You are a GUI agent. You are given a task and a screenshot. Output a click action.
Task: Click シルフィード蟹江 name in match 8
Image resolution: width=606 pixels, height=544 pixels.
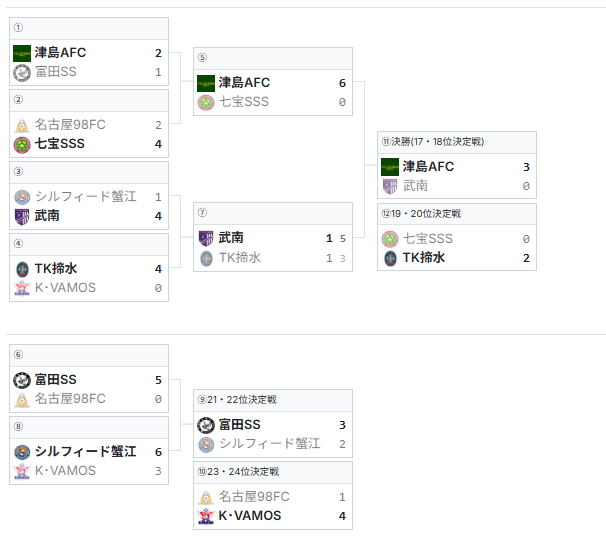(x=85, y=452)
